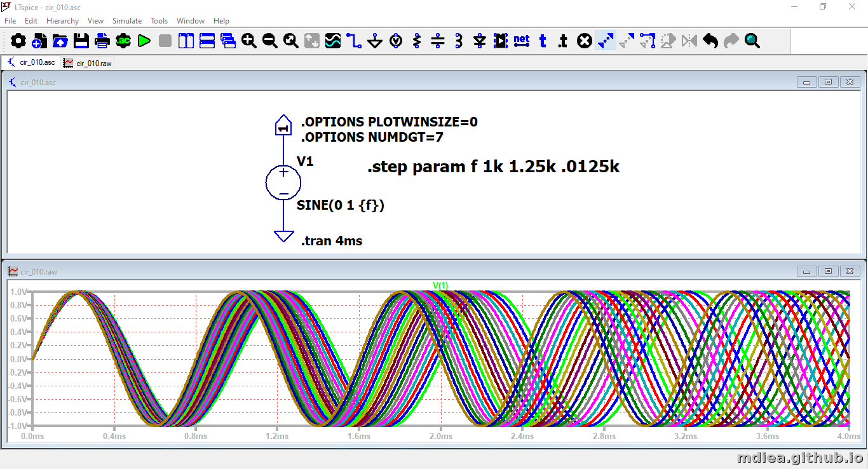Click the gray Stop simulation icon

165,41
